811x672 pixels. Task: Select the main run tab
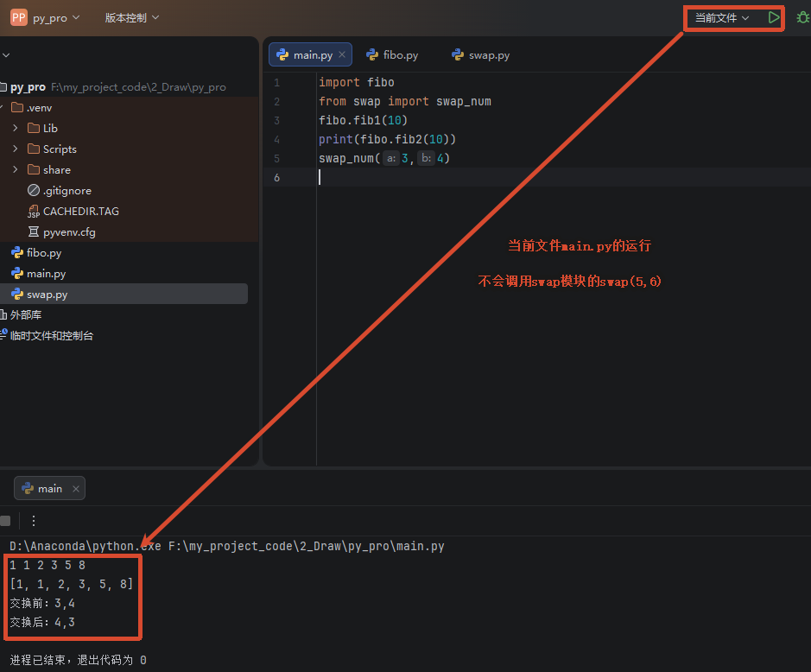coord(49,488)
